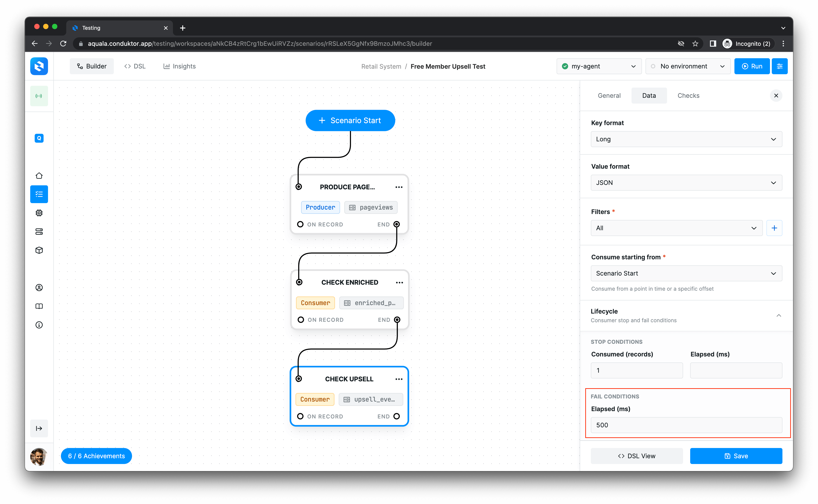Open 6 / 6 Achievements badge

[96, 456]
